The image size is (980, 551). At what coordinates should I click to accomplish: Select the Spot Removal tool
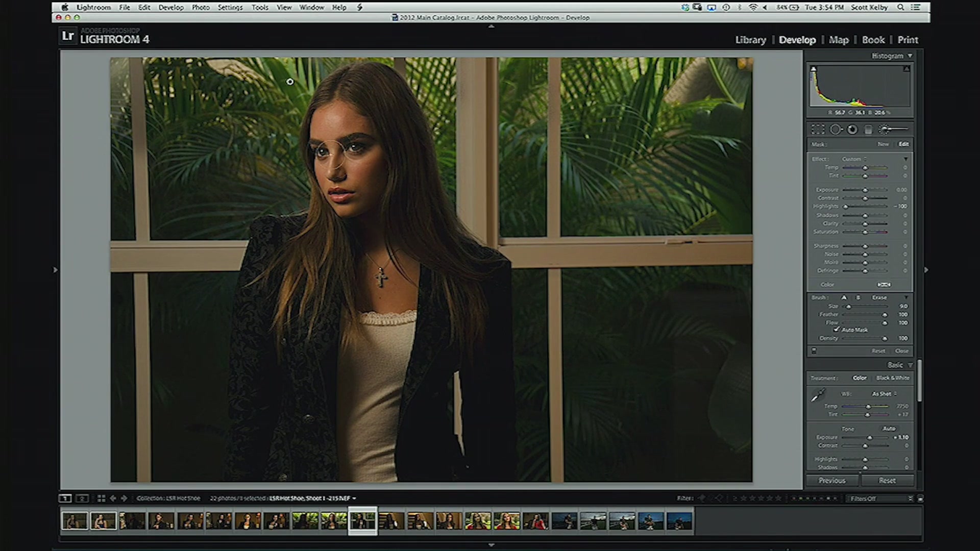click(x=836, y=130)
